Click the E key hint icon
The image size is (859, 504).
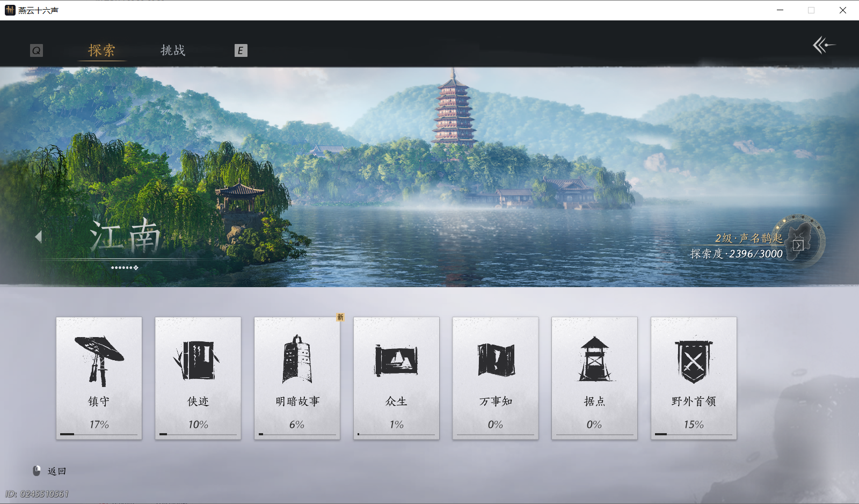pyautogui.click(x=241, y=50)
